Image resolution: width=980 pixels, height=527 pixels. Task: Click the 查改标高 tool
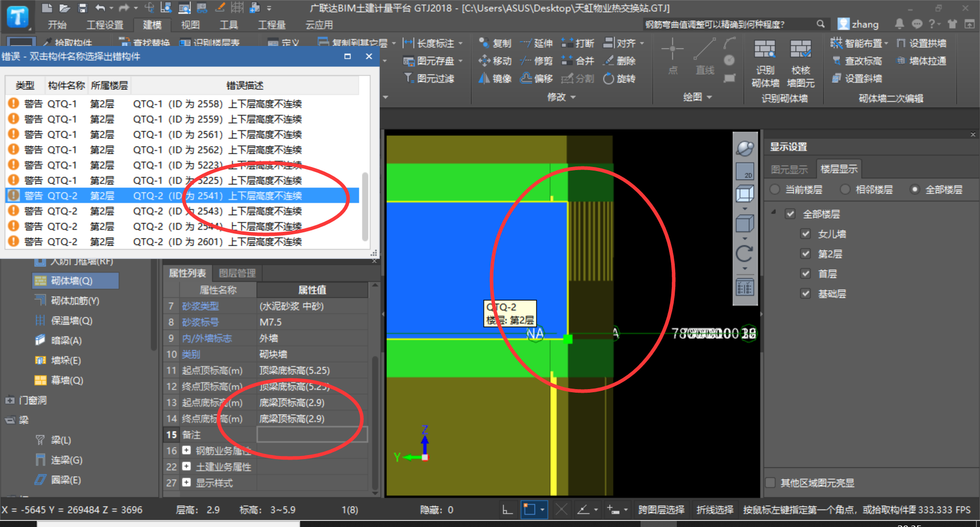tap(857, 61)
